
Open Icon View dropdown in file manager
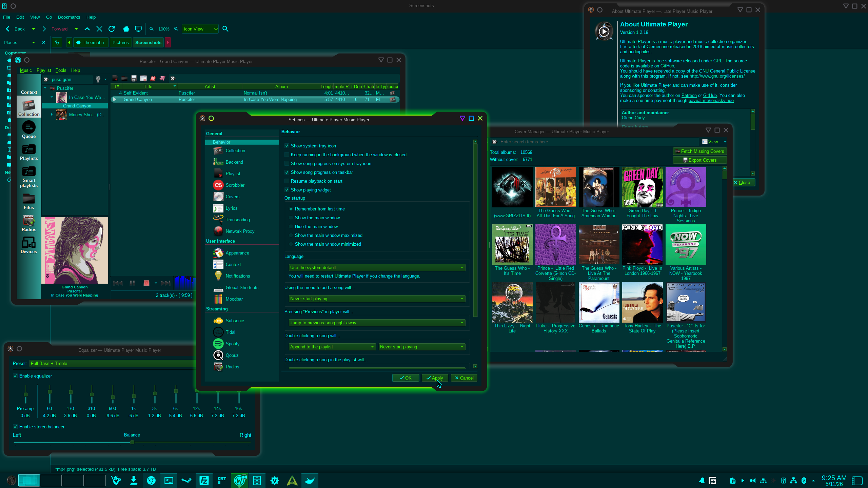(200, 29)
